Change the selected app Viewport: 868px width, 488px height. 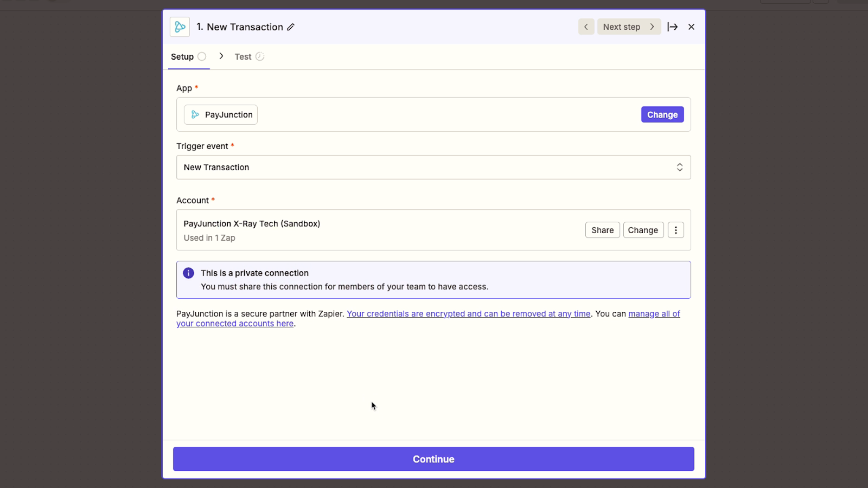pyautogui.click(x=662, y=114)
